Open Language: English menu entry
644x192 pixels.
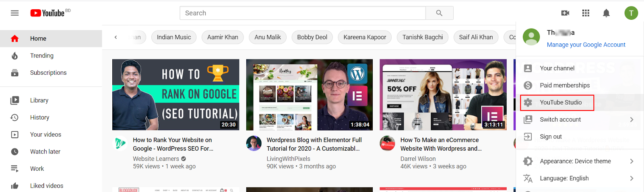pyautogui.click(x=580, y=178)
